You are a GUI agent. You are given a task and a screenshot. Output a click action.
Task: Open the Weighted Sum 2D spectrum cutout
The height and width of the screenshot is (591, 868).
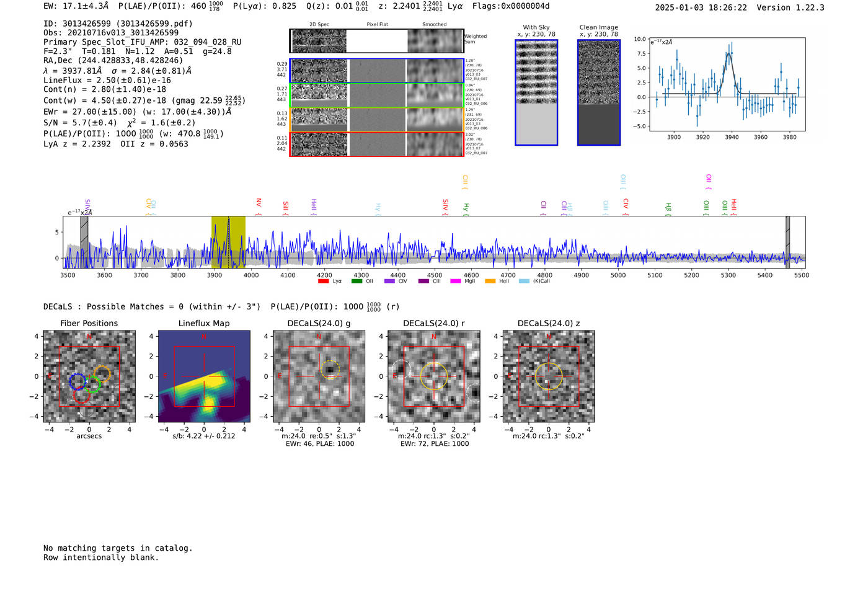point(319,41)
